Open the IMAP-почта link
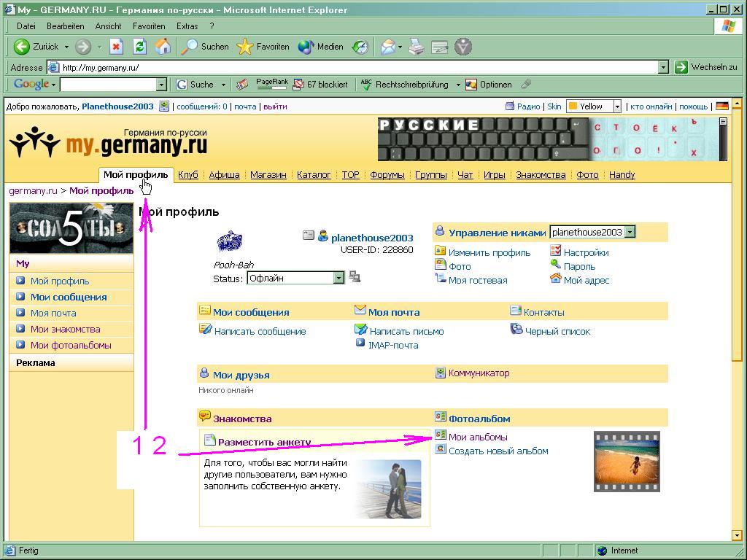The width and height of the screenshot is (747, 560). (x=393, y=345)
